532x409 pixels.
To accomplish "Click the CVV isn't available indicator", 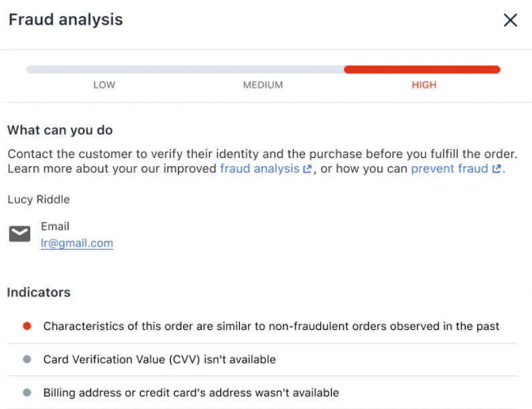I will 159,359.
